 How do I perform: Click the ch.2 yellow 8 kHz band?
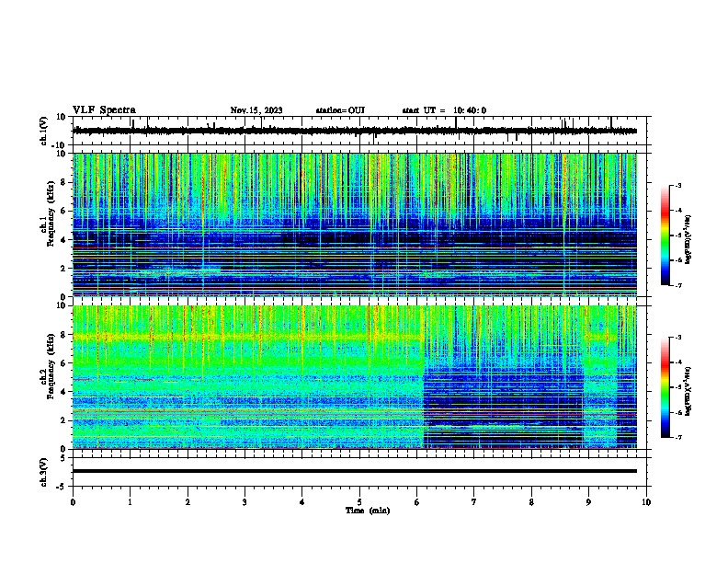[x=248, y=337]
